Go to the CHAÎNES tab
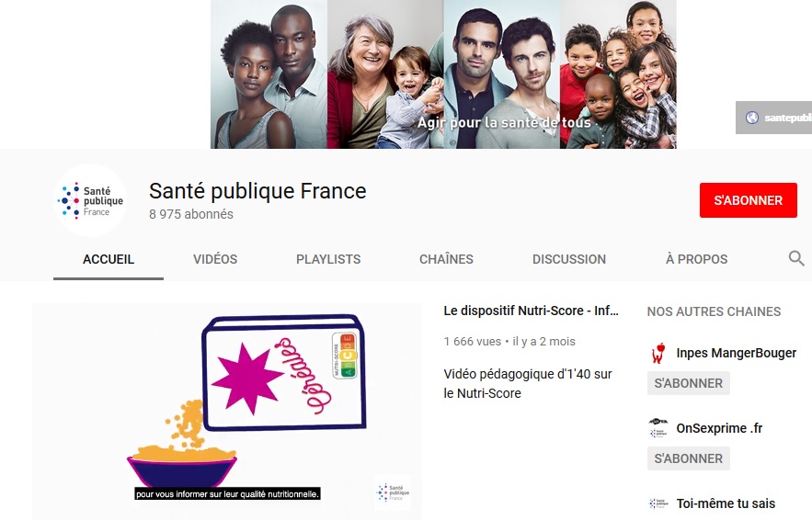 click(x=446, y=259)
